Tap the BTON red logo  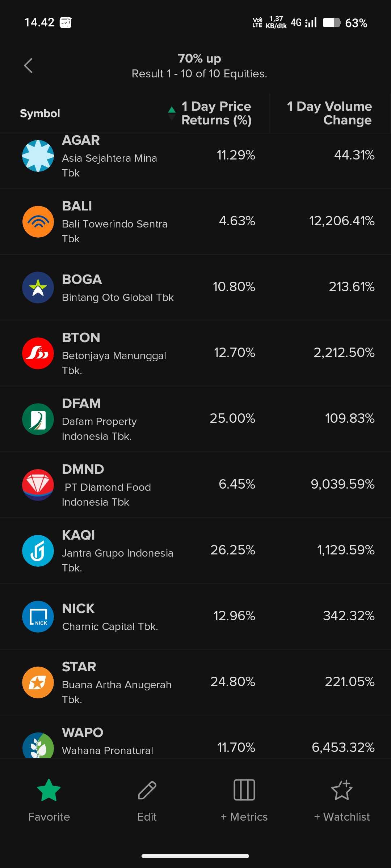(38, 353)
